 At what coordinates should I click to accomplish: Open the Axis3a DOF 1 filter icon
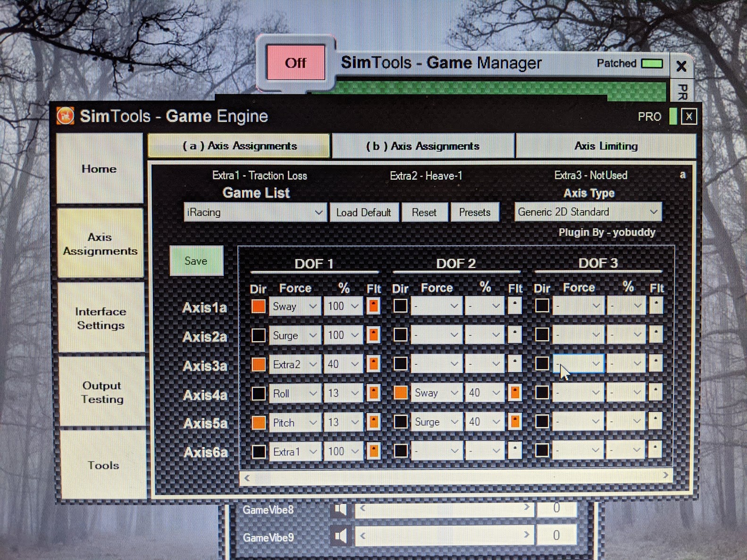(373, 364)
